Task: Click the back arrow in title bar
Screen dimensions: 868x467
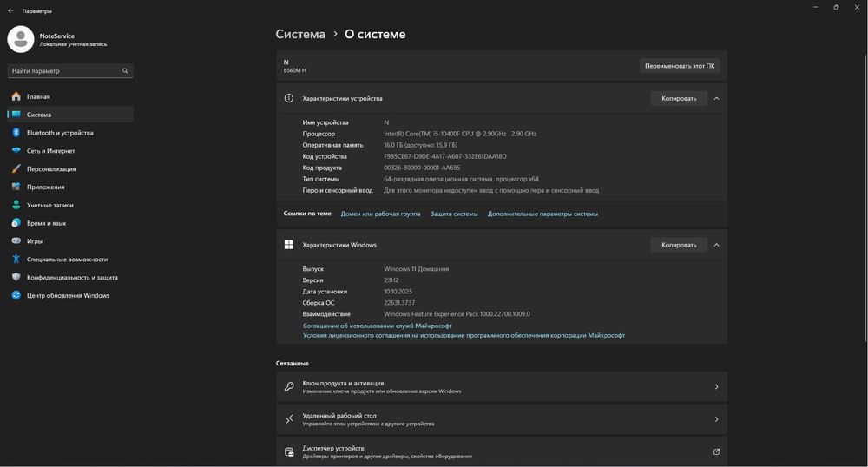Action: [10, 10]
